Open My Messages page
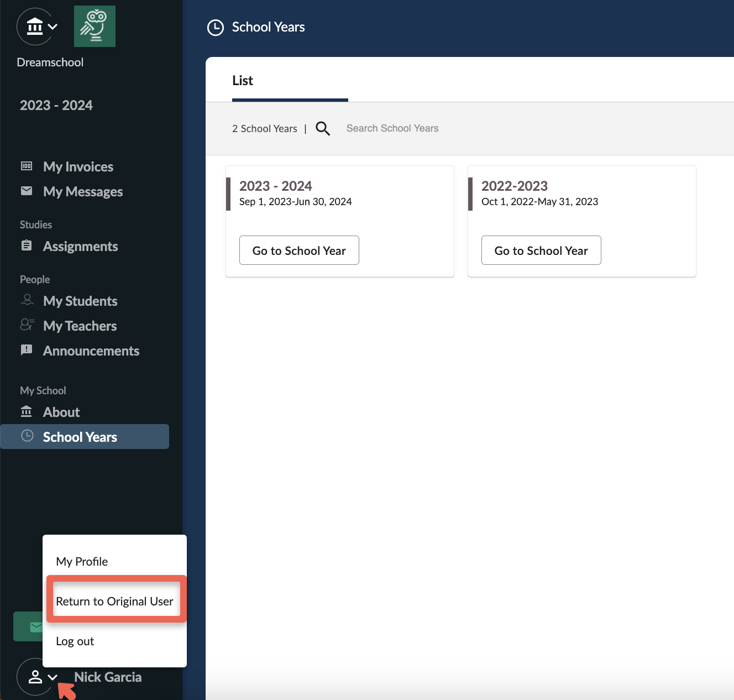 [x=83, y=191]
